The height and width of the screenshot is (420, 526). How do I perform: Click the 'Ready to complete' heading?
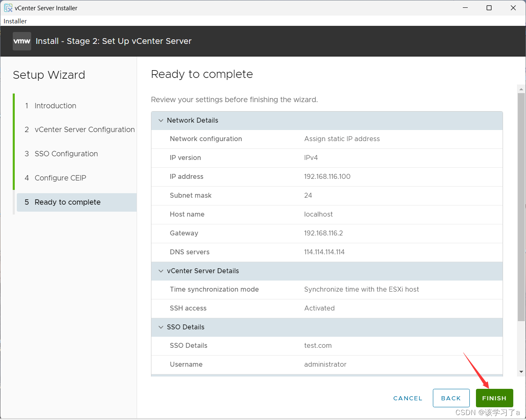202,74
